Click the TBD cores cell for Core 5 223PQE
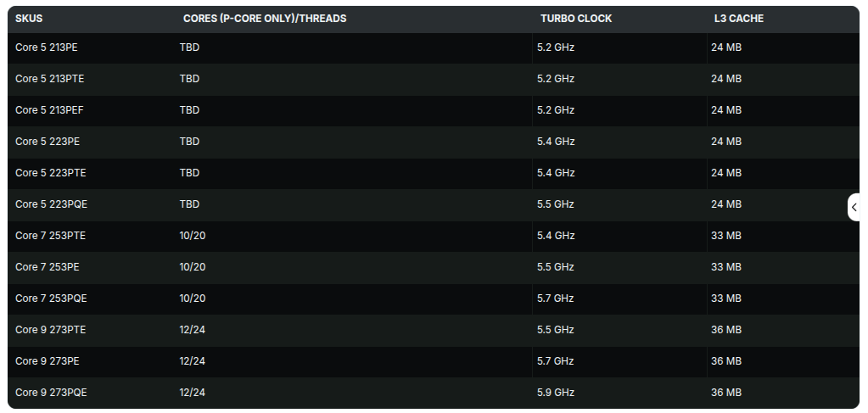 (189, 204)
